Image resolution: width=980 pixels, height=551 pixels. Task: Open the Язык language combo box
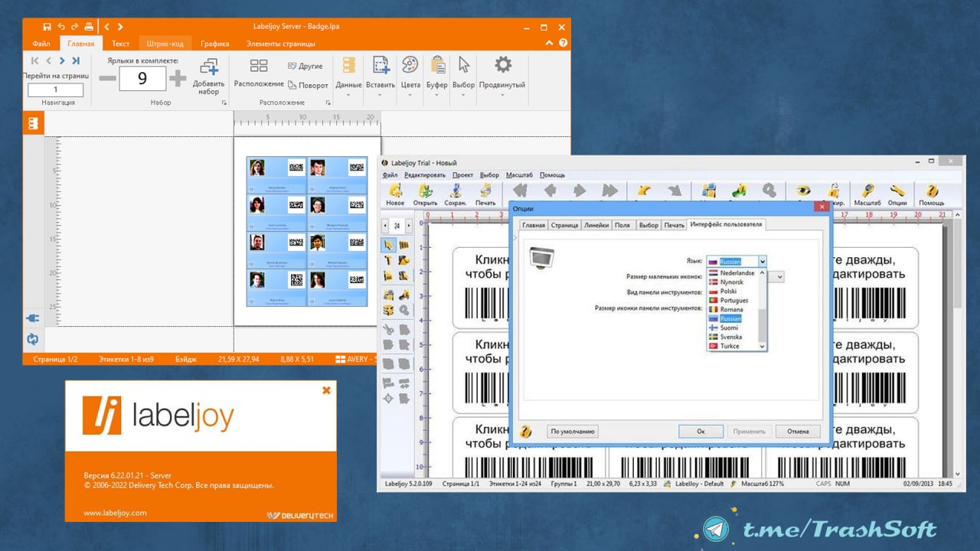(736, 262)
